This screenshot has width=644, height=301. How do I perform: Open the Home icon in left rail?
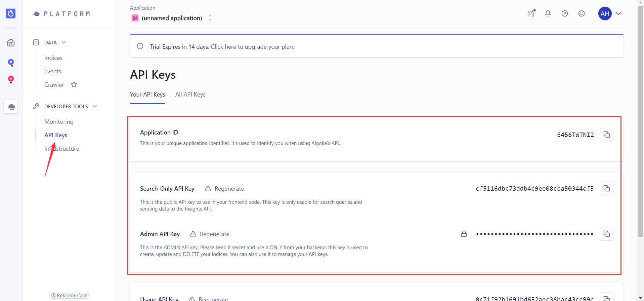(11, 43)
